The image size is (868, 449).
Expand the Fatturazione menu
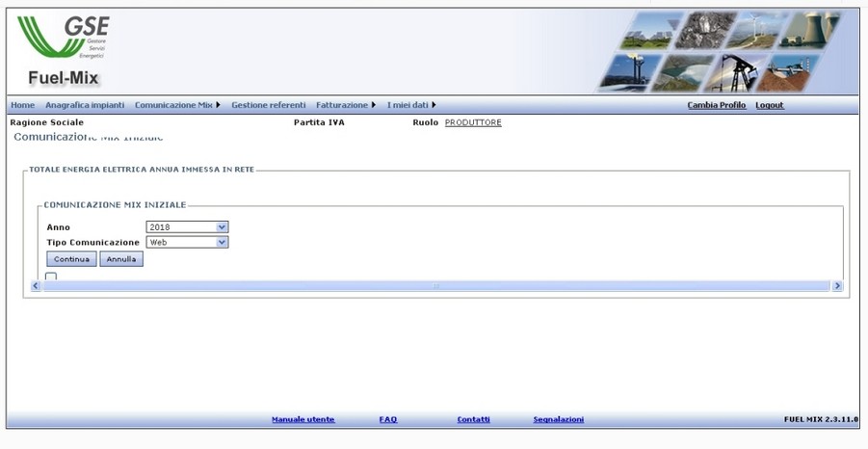(x=346, y=105)
